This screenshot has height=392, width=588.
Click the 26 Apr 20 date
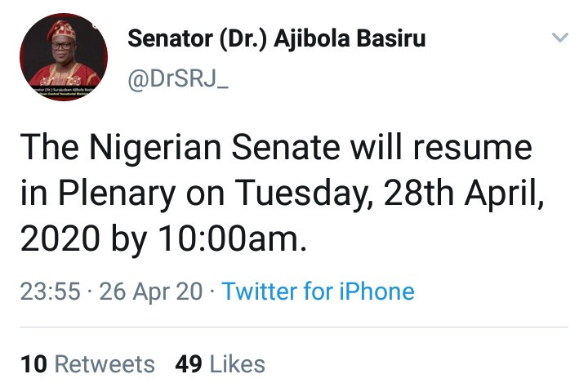pyautogui.click(x=151, y=291)
